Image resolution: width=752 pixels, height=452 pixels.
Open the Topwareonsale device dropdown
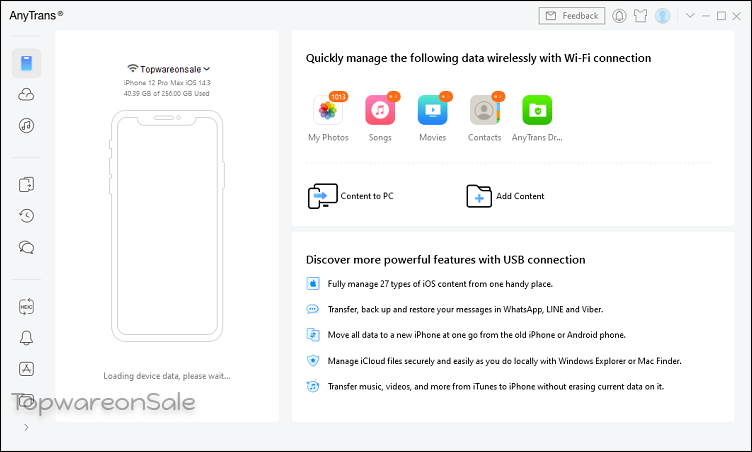click(x=169, y=69)
